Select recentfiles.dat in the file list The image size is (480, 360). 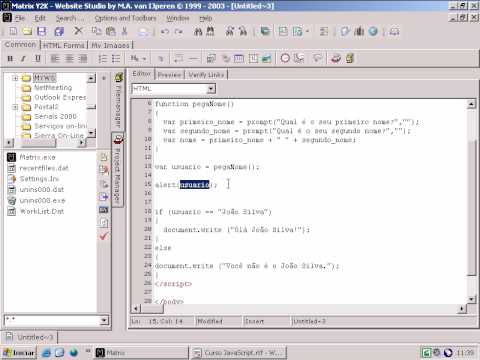(44, 168)
